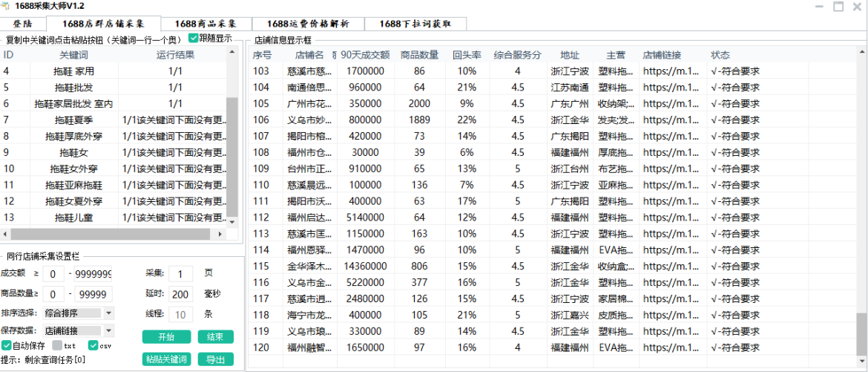Click the 开始 button
Viewport: 868px width, 372px height.
166,336
